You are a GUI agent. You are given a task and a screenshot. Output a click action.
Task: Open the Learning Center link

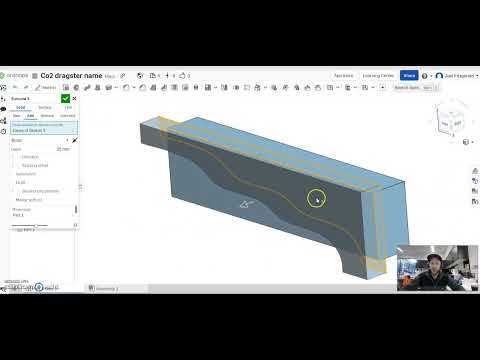(378, 76)
